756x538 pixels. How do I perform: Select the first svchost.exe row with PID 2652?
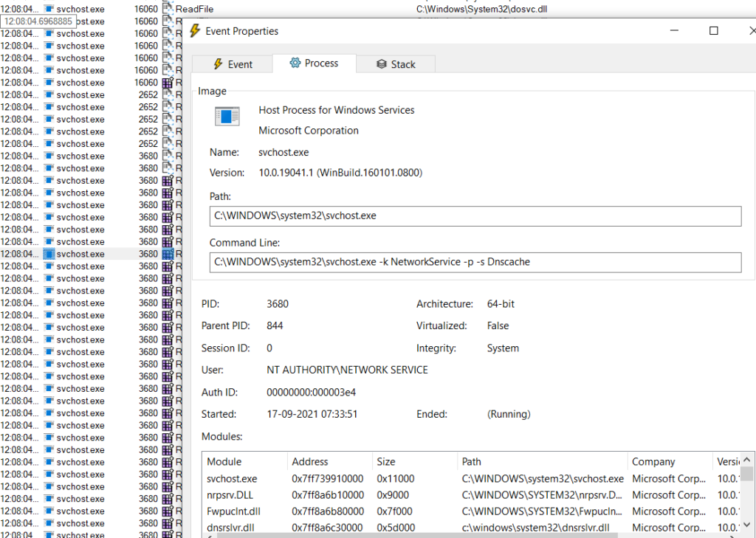[81, 95]
